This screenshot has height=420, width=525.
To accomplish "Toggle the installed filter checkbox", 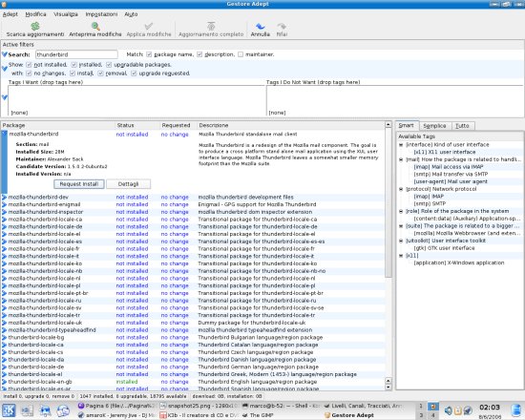I will point(74,65).
